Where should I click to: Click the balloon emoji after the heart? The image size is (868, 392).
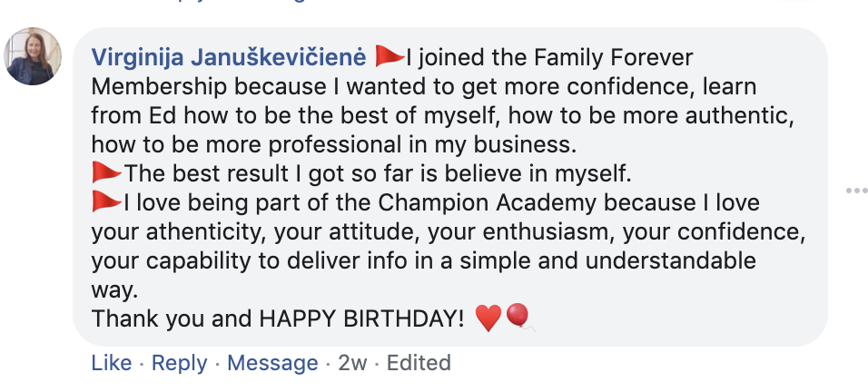[x=518, y=317]
